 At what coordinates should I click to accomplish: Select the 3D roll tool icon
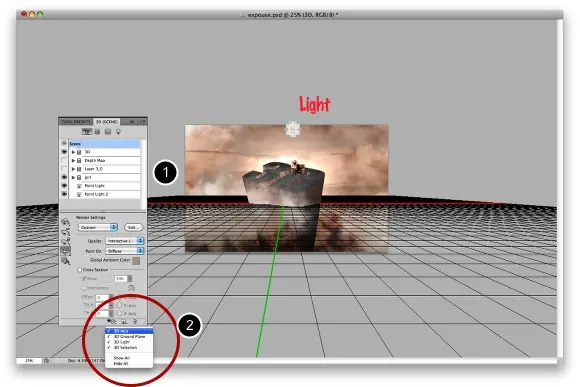click(65, 232)
